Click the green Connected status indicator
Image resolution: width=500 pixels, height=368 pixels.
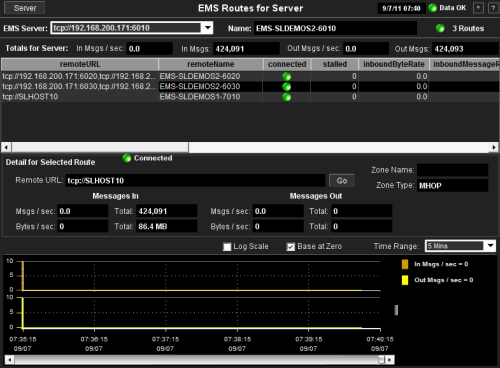tap(127, 158)
